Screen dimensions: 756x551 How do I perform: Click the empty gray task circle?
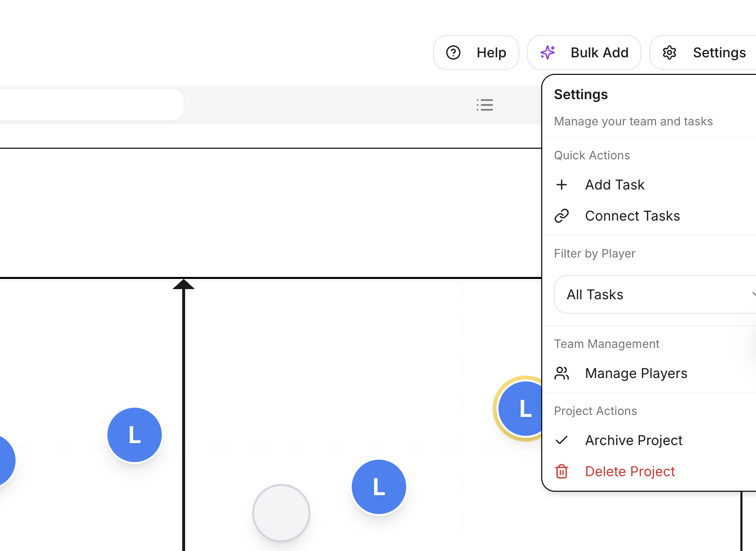point(281,513)
